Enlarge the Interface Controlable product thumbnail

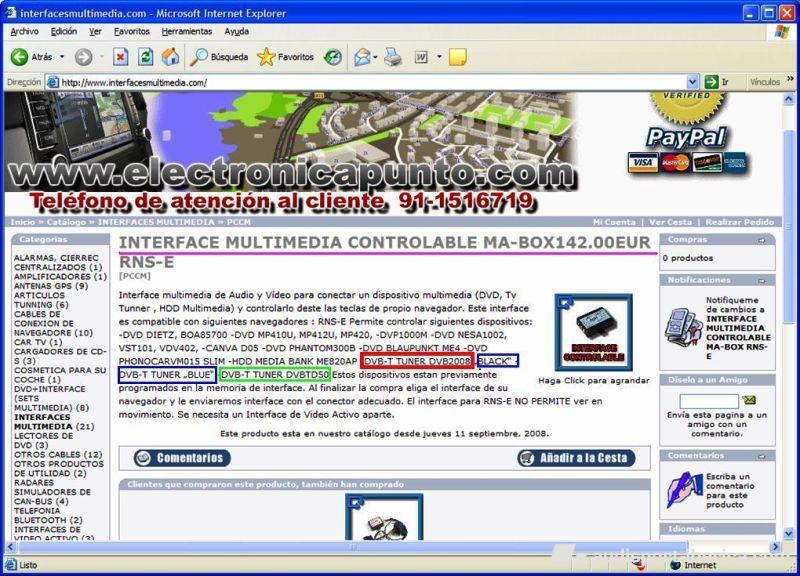tap(593, 332)
